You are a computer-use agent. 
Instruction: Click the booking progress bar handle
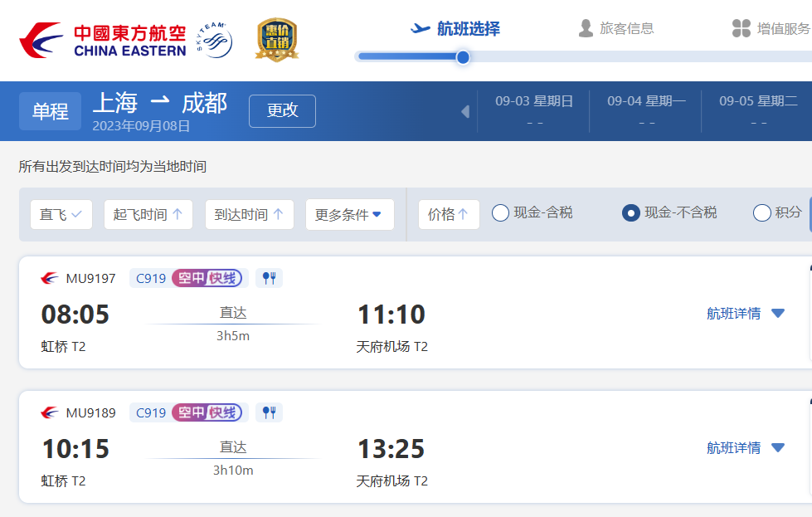pos(463,57)
